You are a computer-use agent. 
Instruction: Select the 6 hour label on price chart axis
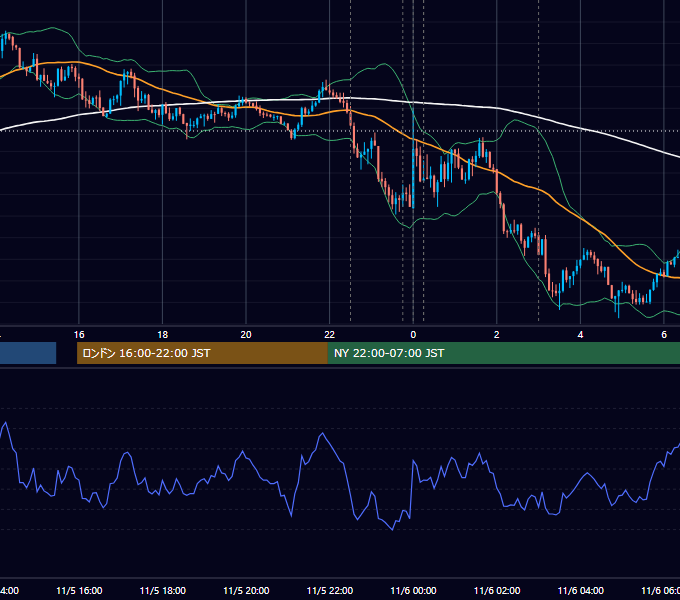pos(664,335)
